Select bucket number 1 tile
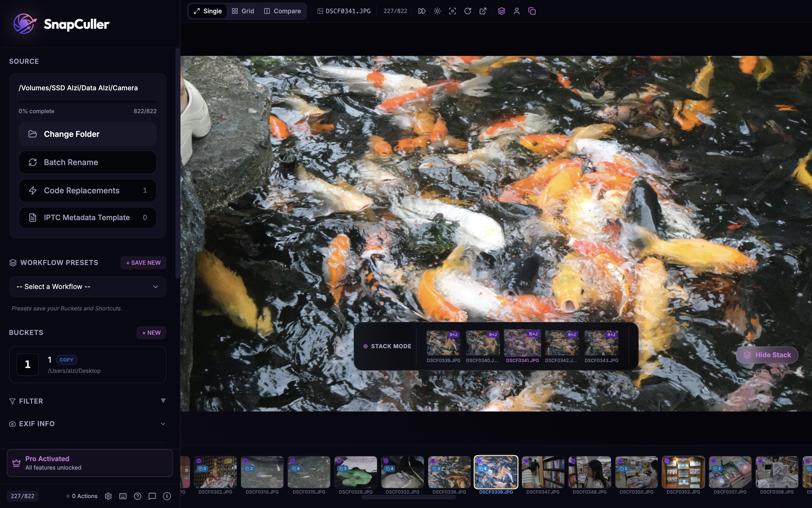Image resolution: width=812 pixels, height=508 pixels. [28, 365]
